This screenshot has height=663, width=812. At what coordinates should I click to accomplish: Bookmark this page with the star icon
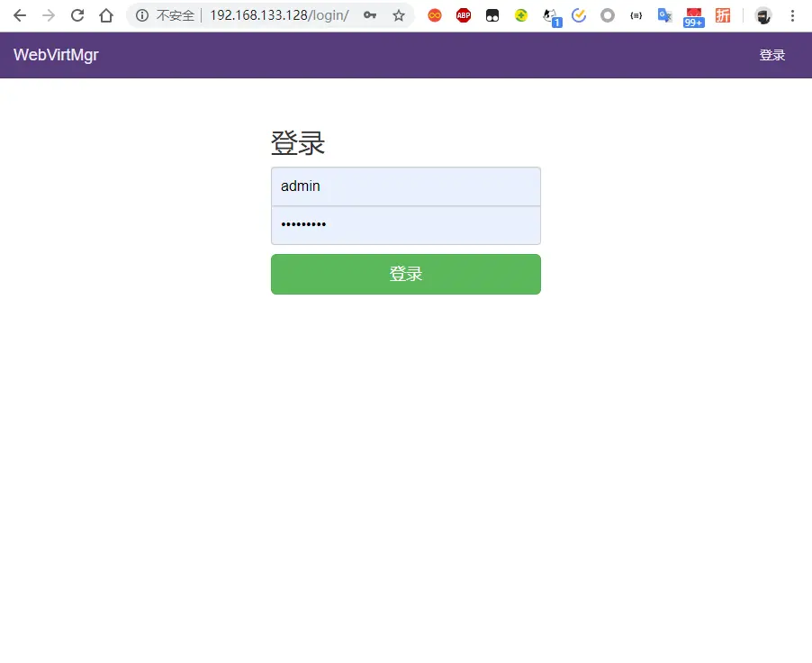click(x=398, y=15)
